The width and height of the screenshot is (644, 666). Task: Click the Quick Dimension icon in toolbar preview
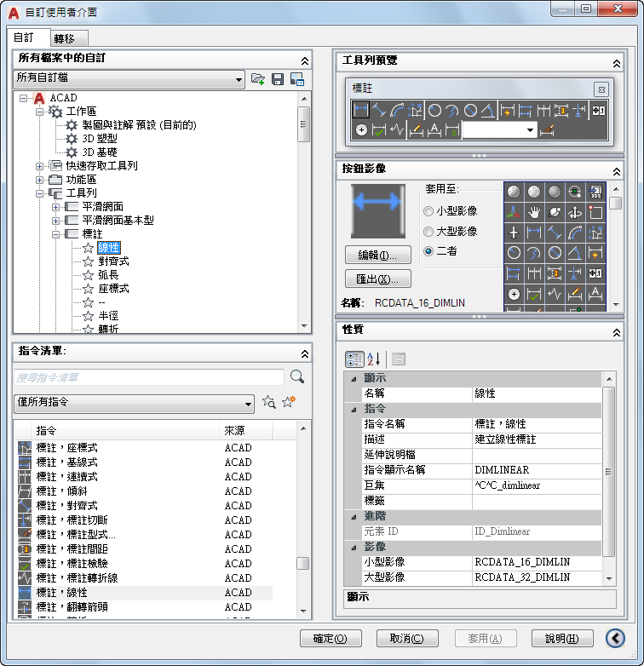click(x=507, y=110)
